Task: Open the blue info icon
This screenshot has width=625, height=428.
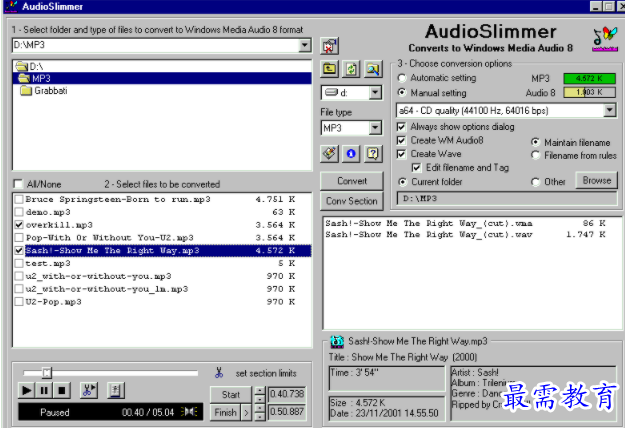Action: 351,153
